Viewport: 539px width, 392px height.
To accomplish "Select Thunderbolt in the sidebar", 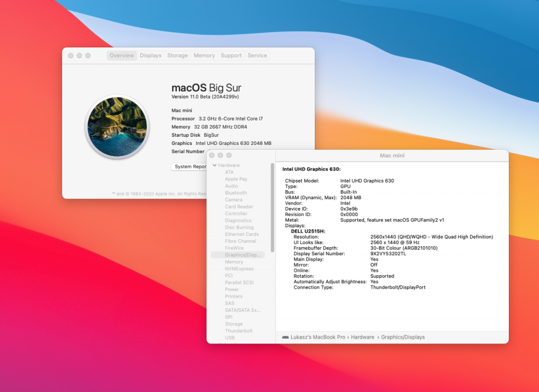I will 239,331.
